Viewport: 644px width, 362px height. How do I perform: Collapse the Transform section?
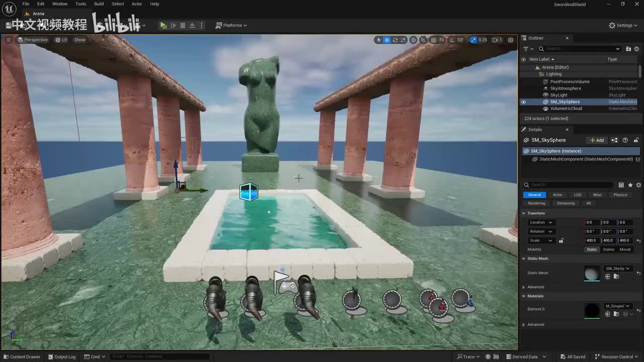[524, 213]
